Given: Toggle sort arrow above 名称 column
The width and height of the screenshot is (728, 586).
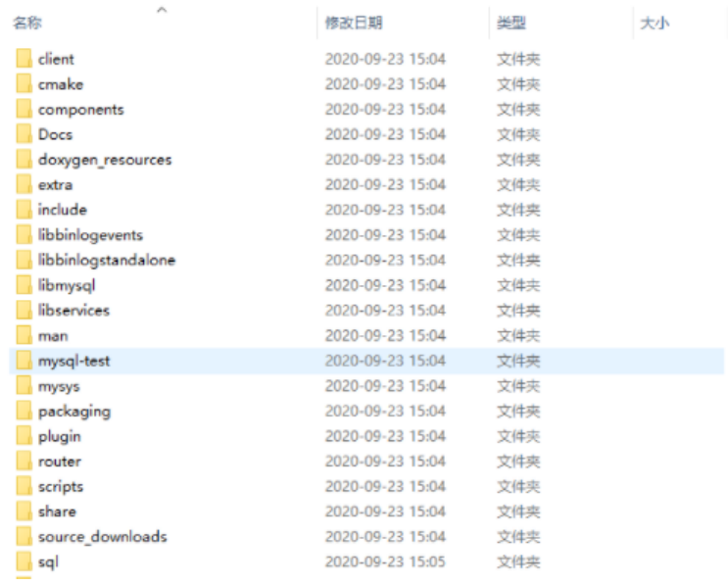Looking at the screenshot, I should [x=162, y=9].
